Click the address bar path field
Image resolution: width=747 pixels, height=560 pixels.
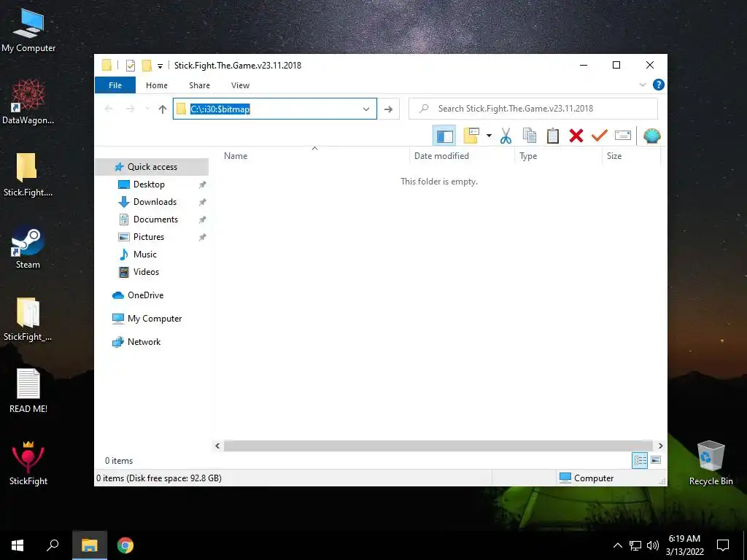click(x=275, y=109)
